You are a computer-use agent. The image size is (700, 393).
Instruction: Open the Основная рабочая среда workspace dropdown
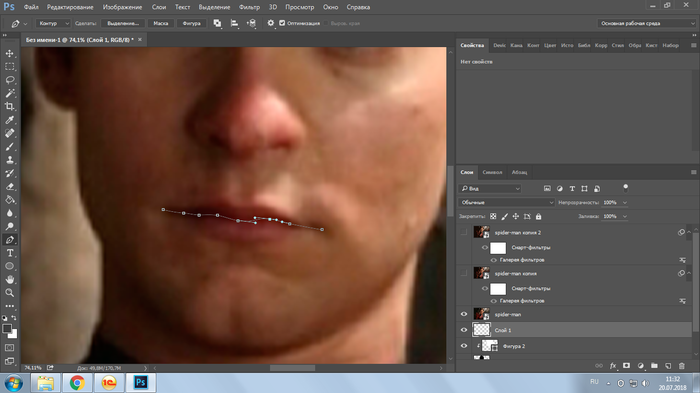(x=646, y=23)
